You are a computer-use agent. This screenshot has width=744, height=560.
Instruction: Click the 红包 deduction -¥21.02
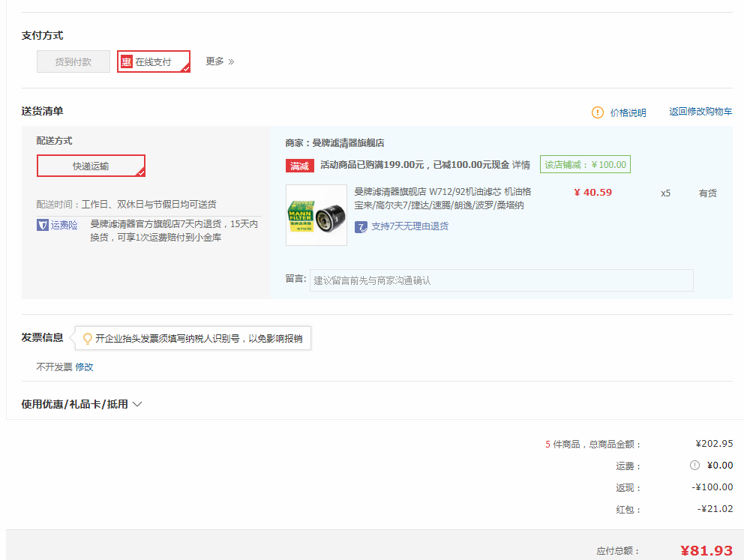tap(715, 509)
